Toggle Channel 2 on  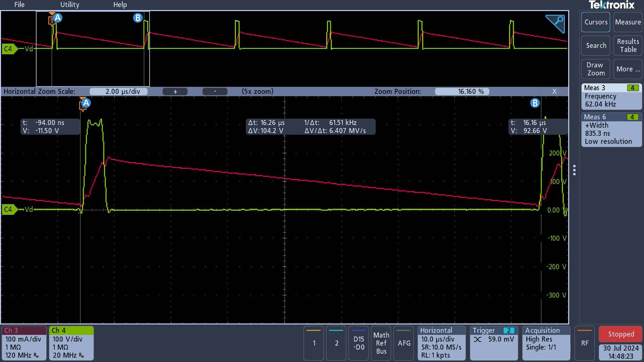click(x=336, y=343)
